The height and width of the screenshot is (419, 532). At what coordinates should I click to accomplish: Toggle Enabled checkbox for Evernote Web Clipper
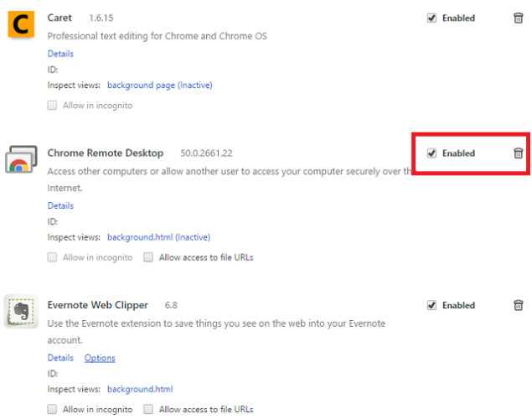point(431,305)
